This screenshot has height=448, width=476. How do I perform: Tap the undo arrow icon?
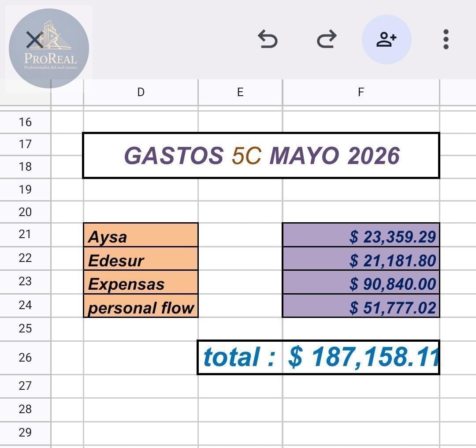click(268, 39)
